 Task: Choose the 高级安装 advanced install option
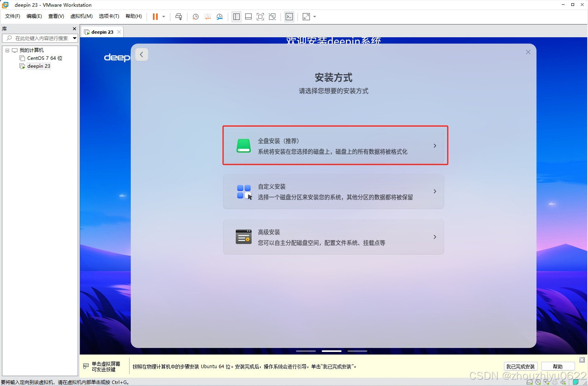(x=333, y=237)
